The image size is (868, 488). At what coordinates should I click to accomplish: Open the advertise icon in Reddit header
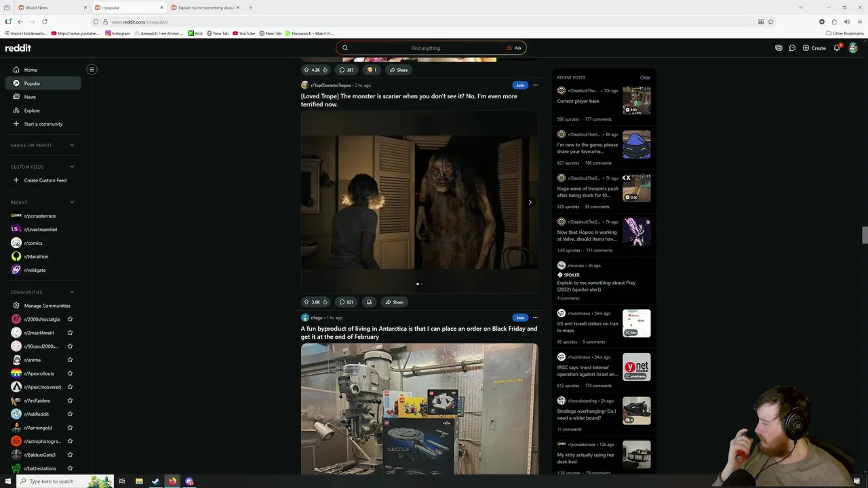coord(778,48)
